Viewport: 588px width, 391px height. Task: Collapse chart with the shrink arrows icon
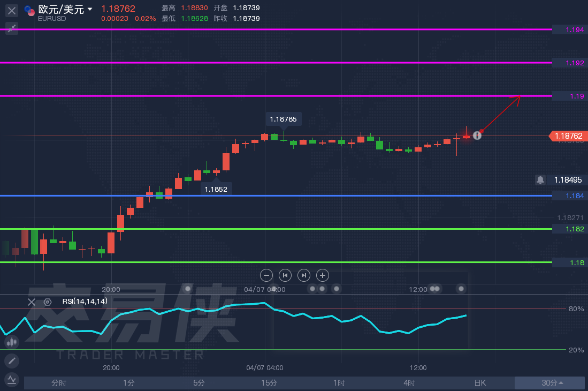pyautogui.click(x=12, y=28)
